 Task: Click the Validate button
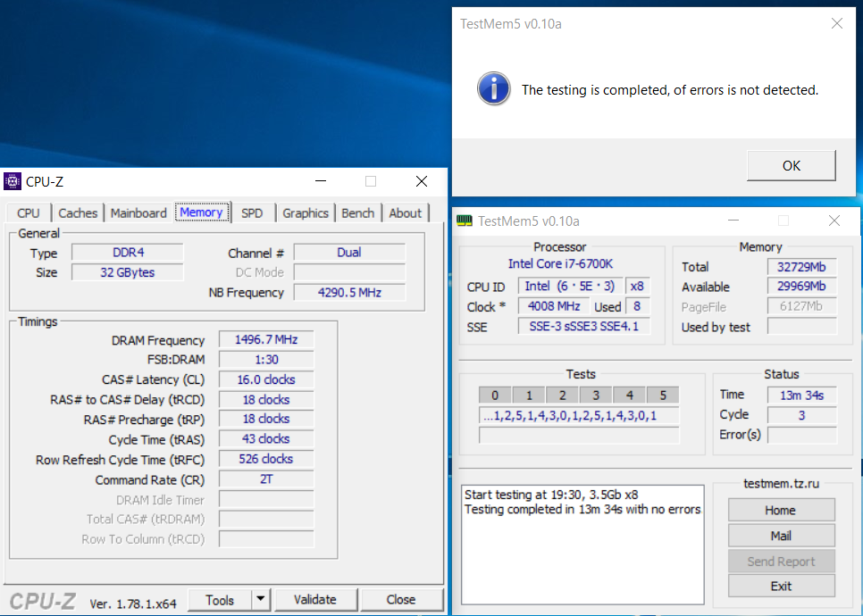pos(315,600)
